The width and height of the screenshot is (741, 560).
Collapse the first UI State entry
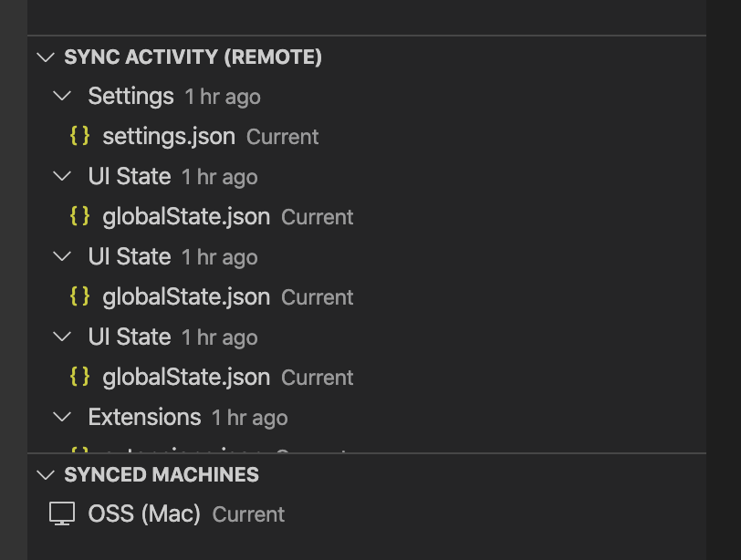62,176
